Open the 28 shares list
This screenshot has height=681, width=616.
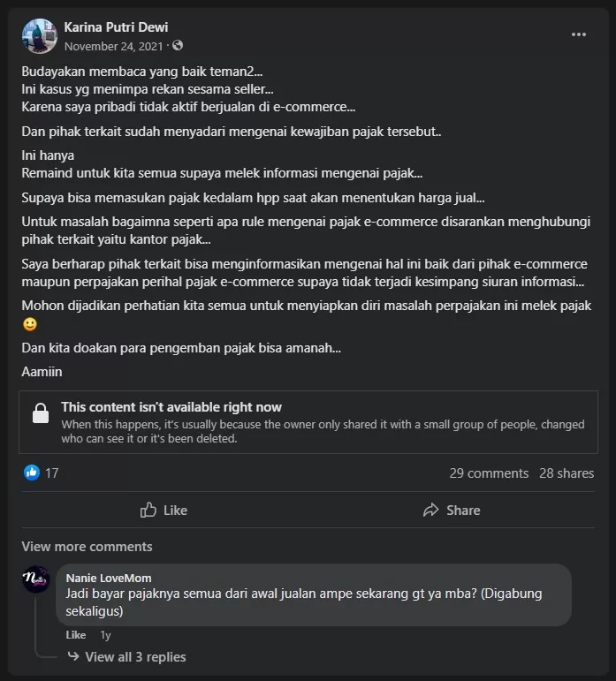click(567, 473)
